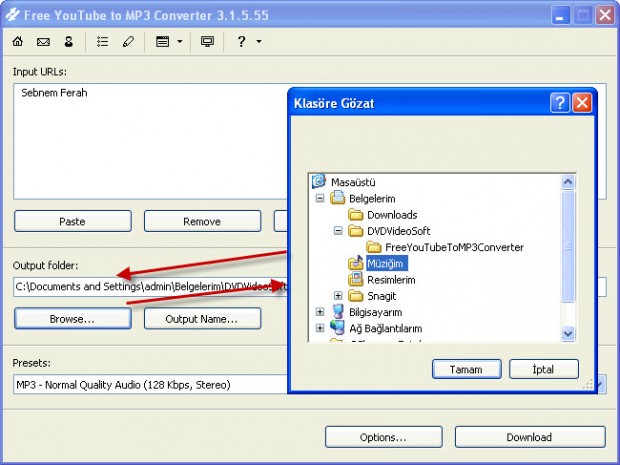Click folder tree scrollbar down arrow

568,334
